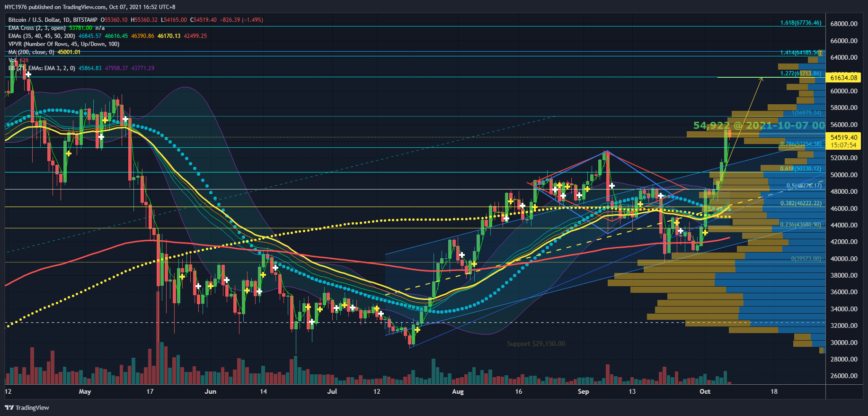This screenshot has height=416, width=868.
Task: Click 48000.00 on the price axis
Action: click(844, 191)
